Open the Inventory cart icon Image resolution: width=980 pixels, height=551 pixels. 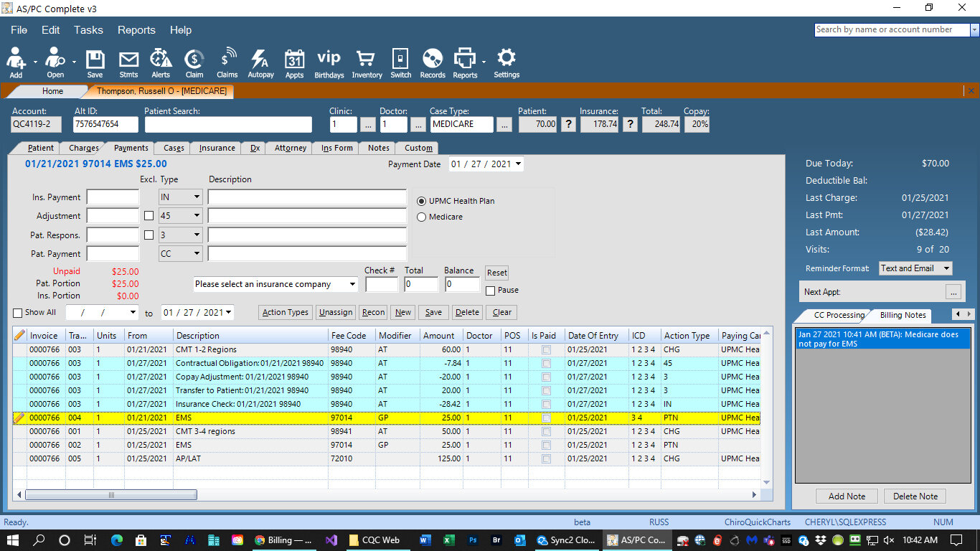coord(367,63)
